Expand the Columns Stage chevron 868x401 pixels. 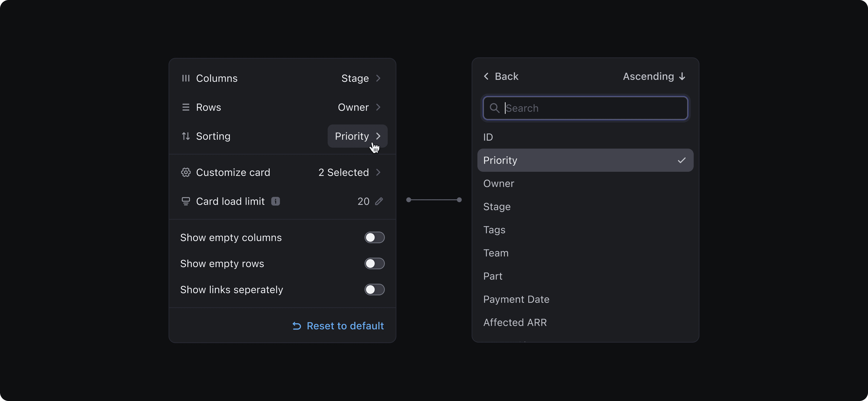378,78
